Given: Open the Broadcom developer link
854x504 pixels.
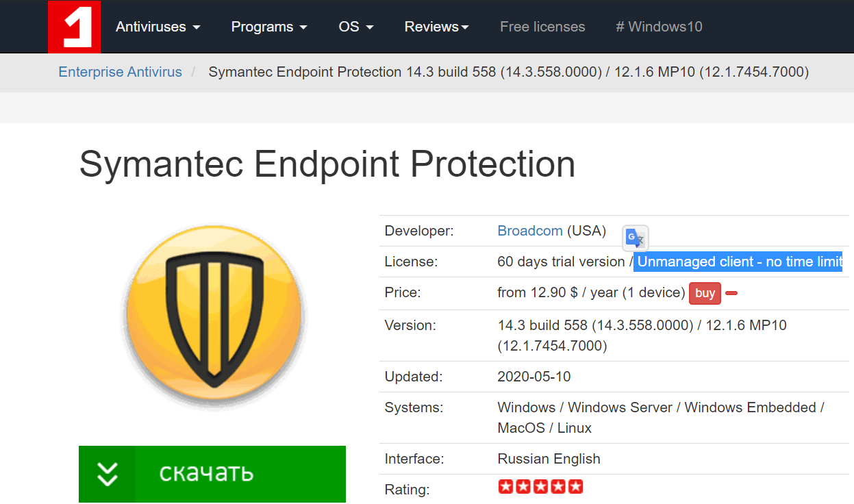Looking at the screenshot, I should (530, 231).
